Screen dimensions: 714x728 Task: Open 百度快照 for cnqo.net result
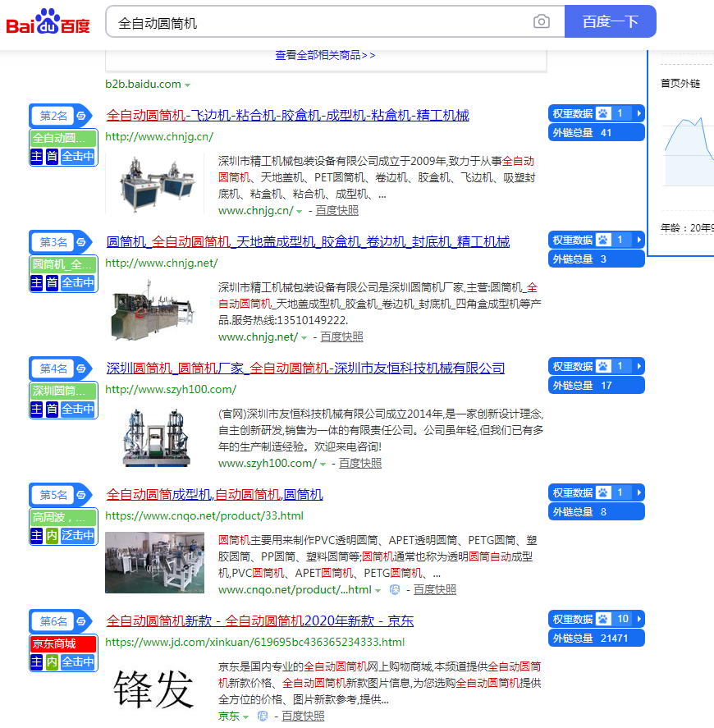tap(435, 589)
